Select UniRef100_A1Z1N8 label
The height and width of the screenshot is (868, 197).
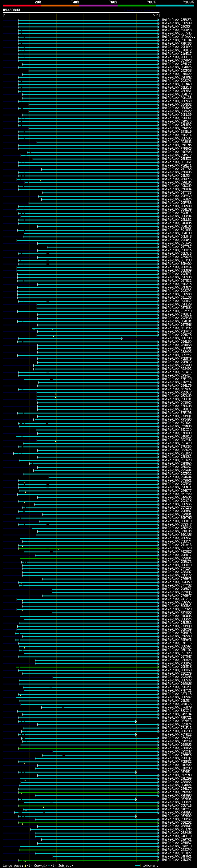point(176,775)
